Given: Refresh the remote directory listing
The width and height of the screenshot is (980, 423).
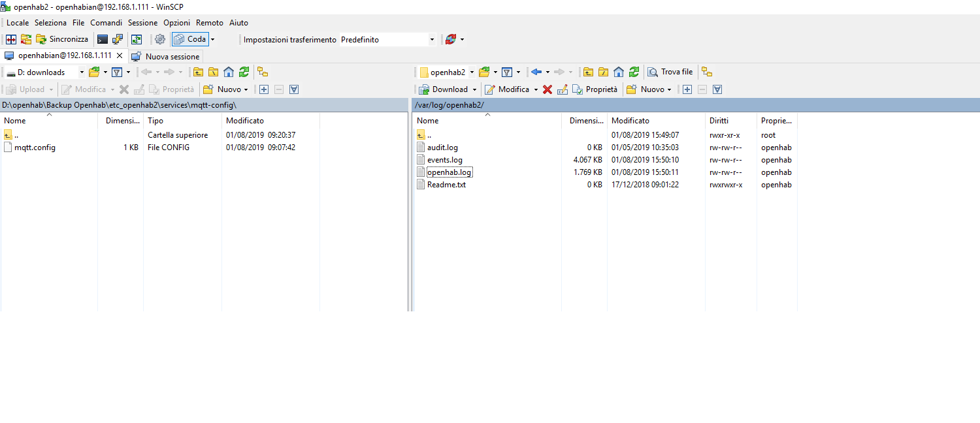Looking at the screenshot, I should 633,72.
